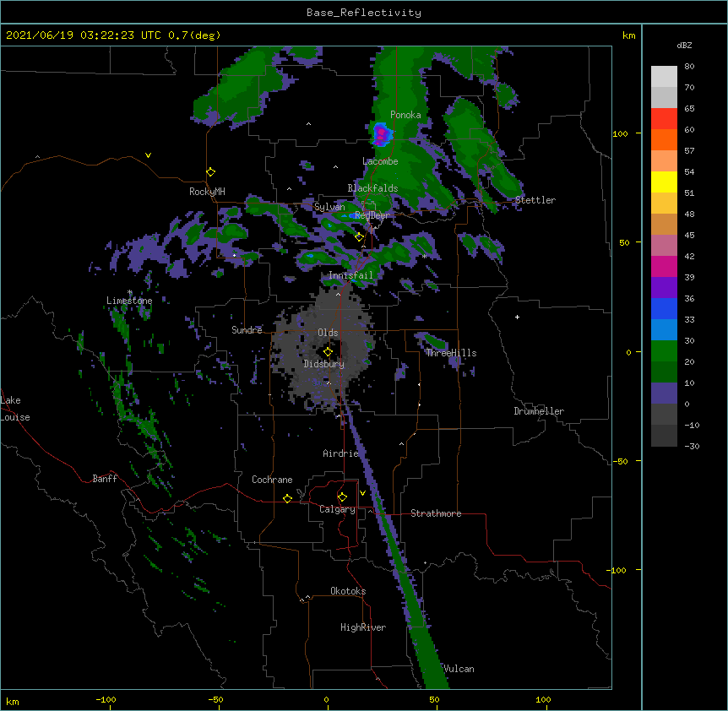Click the km unit label at top right
Image resolution: width=728 pixels, height=711 pixels.
[629, 35]
